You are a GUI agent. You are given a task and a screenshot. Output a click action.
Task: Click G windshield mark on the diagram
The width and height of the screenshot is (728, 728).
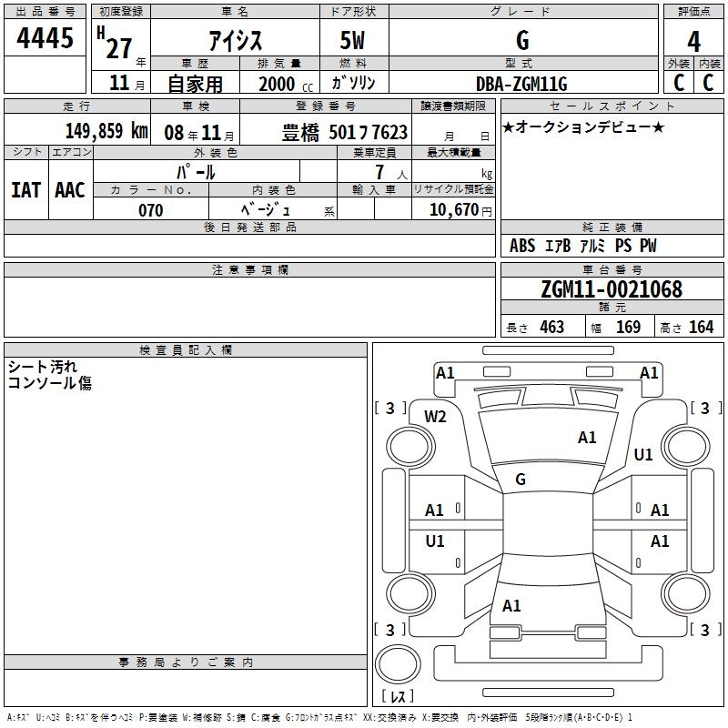[521, 480]
